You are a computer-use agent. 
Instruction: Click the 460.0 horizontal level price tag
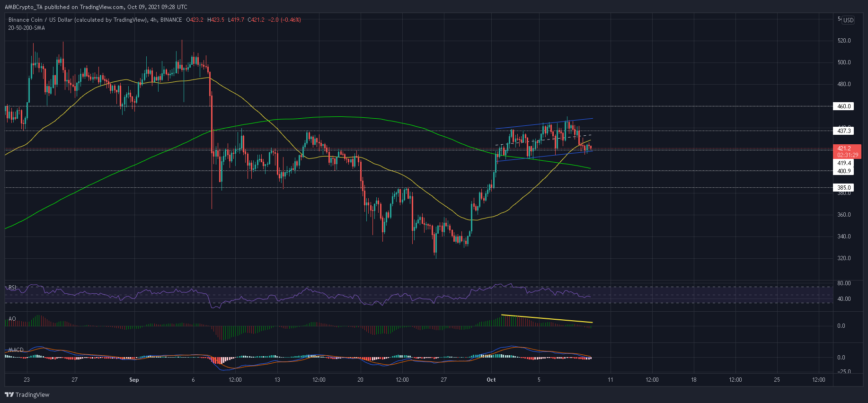coord(844,106)
